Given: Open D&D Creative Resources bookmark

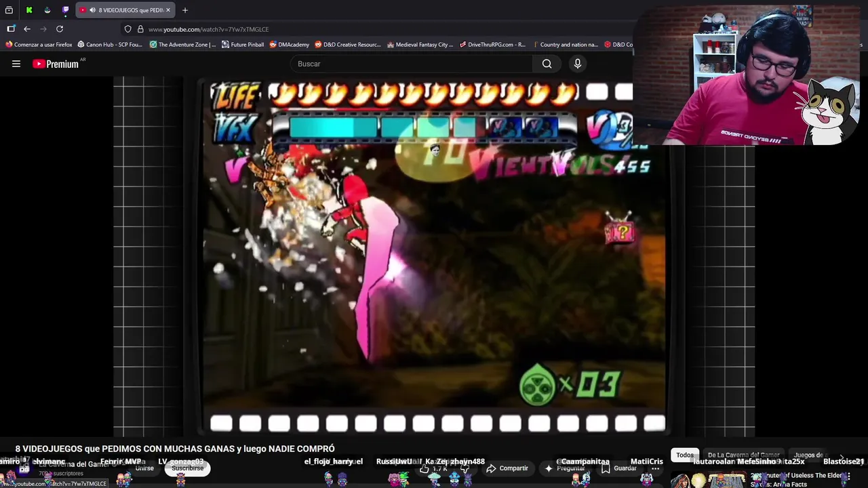Looking at the screenshot, I should coord(347,45).
